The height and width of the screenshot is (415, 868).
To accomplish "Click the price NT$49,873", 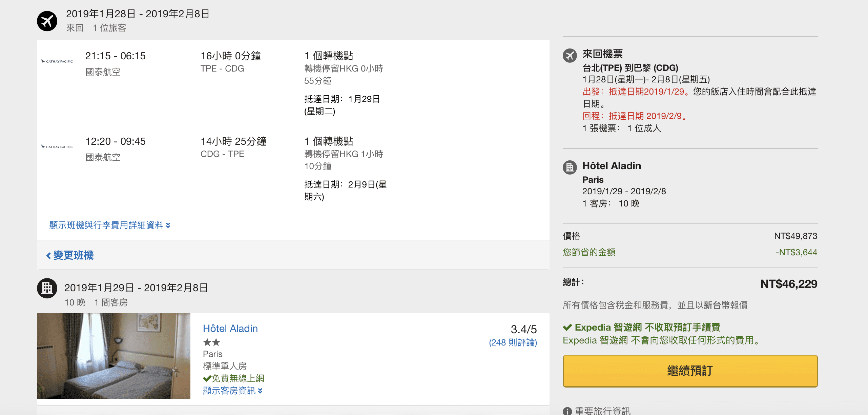I will point(795,236).
